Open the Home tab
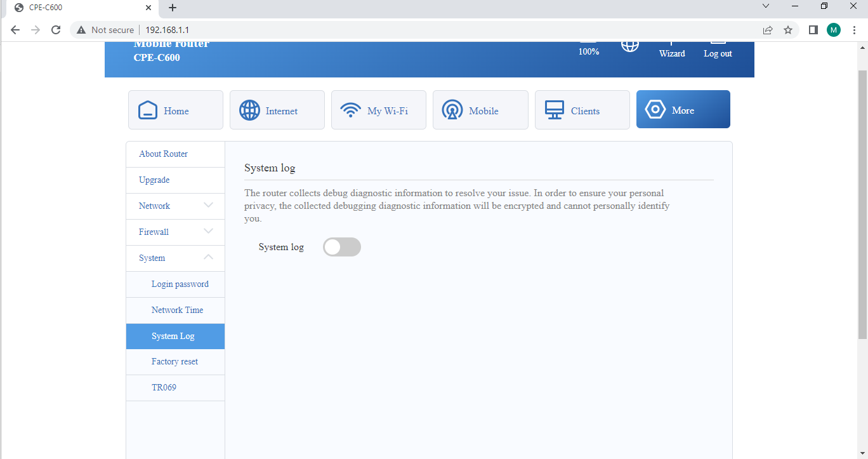 pyautogui.click(x=176, y=110)
